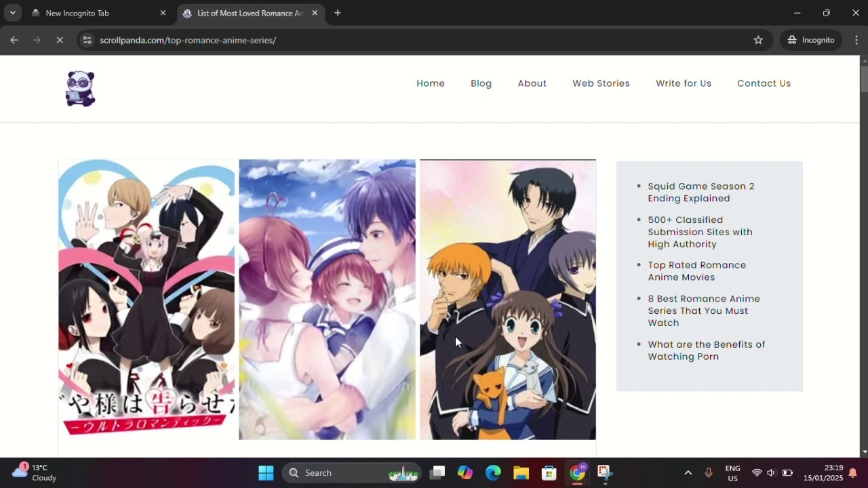Open the tab search dropdown arrow
The height and width of the screenshot is (488, 868).
pyautogui.click(x=12, y=13)
